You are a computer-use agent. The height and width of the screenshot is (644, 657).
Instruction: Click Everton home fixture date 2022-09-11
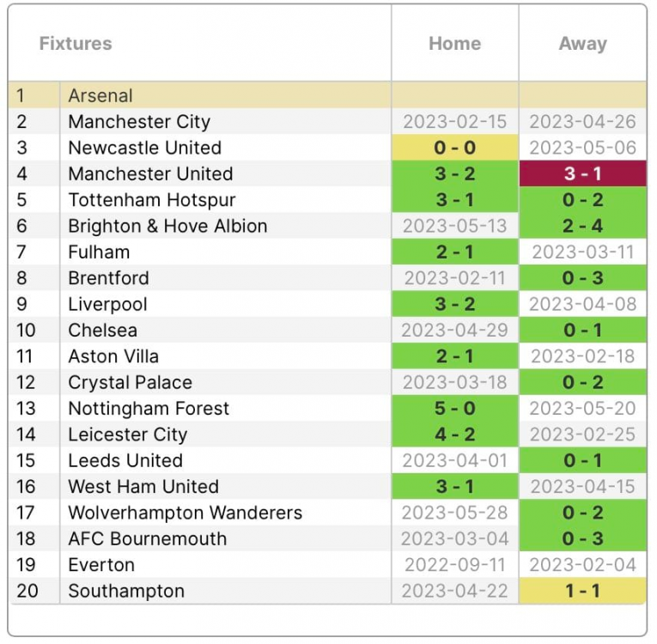pyautogui.click(x=454, y=565)
